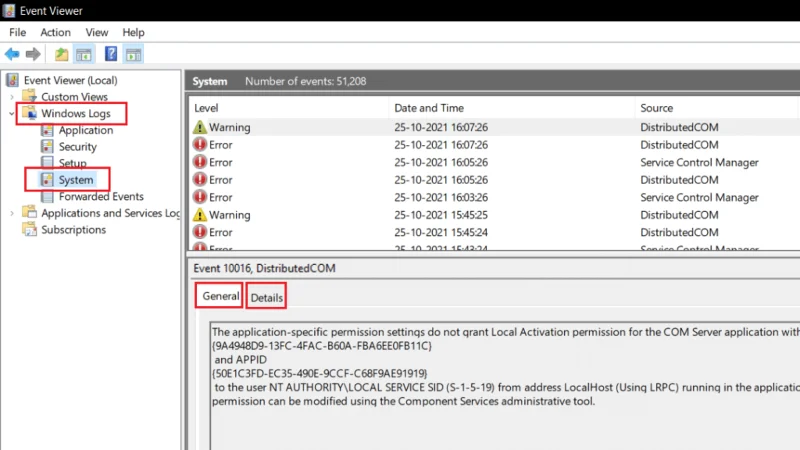Click the Number of events: 51,208 label
Image resolution: width=800 pixels, height=450 pixels.
click(306, 81)
